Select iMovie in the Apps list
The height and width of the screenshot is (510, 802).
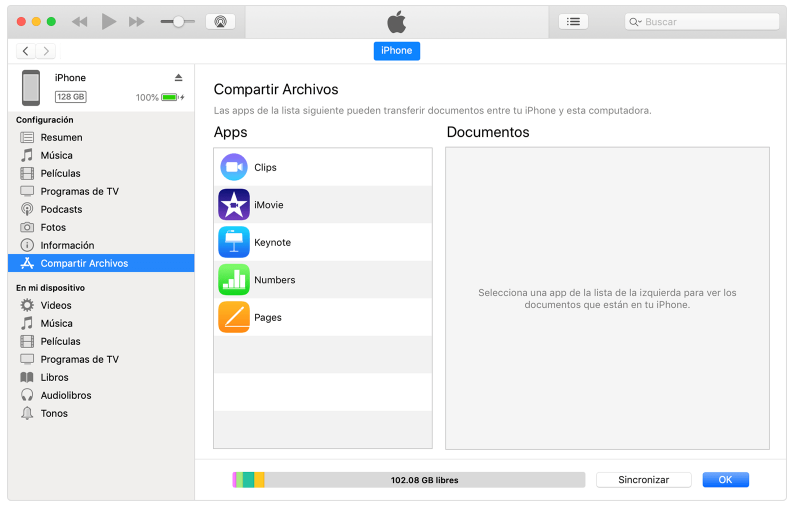point(268,205)
